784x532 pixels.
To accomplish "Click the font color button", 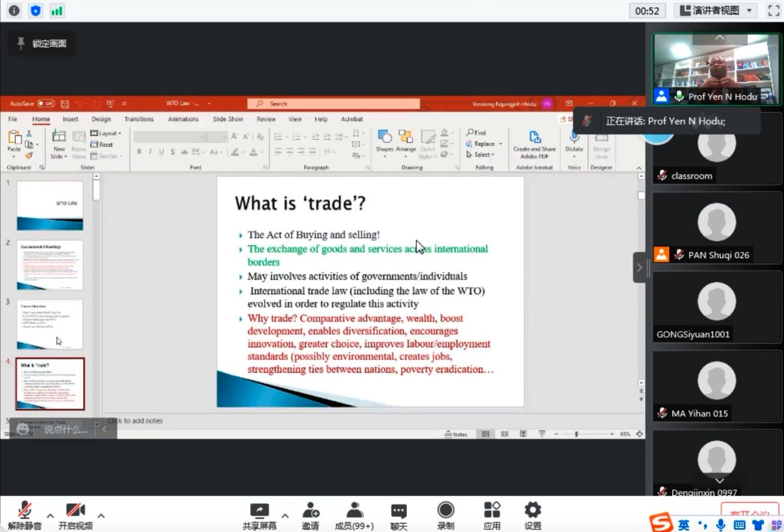I will tap(254, 152).
